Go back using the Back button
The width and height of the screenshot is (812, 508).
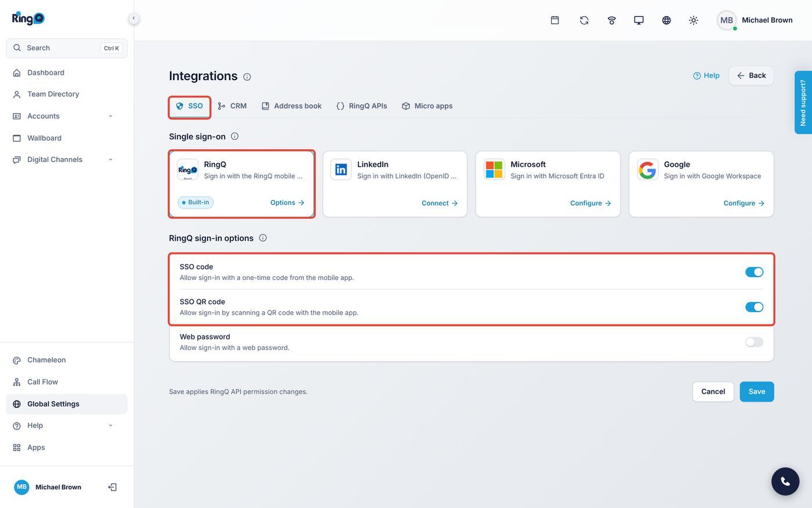point(751,76)
